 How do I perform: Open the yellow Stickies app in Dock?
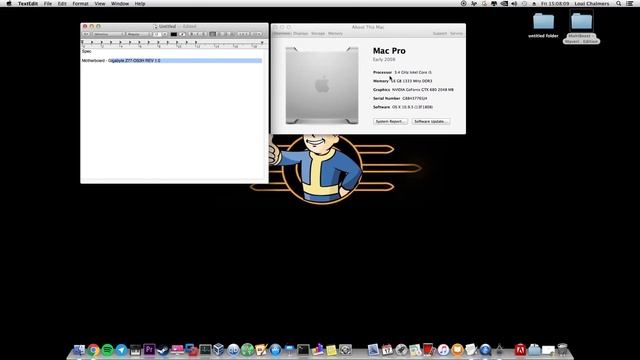pyautogui.click(x=331, y=350)
